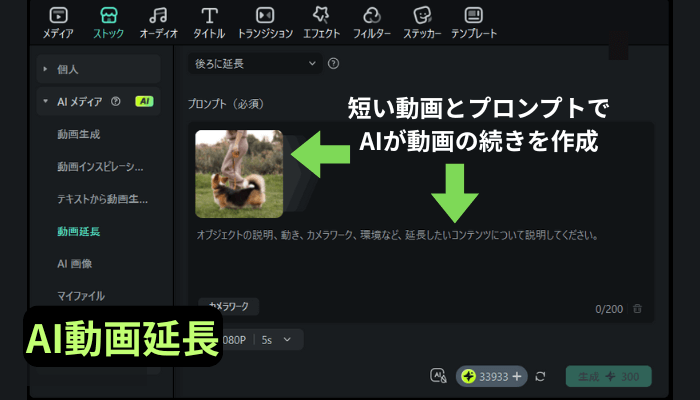Open the 5s duration dropdown
The image size is (700, 400).
(277, 340)
